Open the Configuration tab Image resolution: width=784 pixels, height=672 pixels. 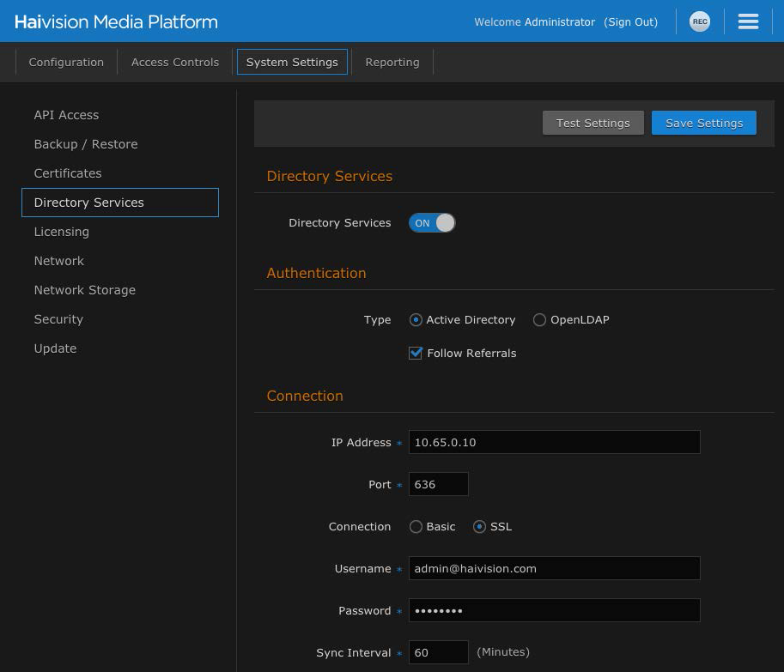[x=66, y=63]
